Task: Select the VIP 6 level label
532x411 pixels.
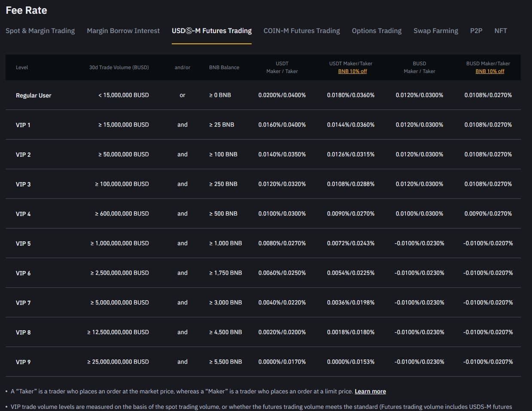Action: pyautogui.click(x=23, y=273)
